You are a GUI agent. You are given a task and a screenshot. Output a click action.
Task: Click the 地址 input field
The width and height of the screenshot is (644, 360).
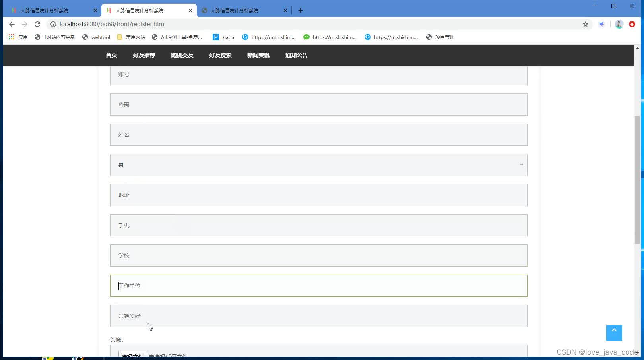pyautogui.click(x=319, y=195)
